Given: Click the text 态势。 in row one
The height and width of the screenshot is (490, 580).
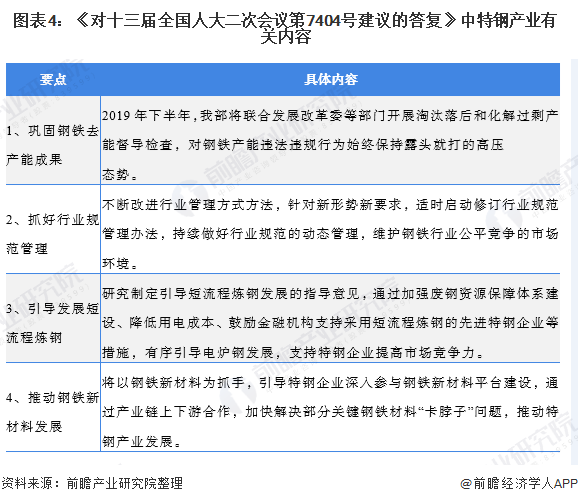Looking at the screenshot, I should [x=119, y=175].
